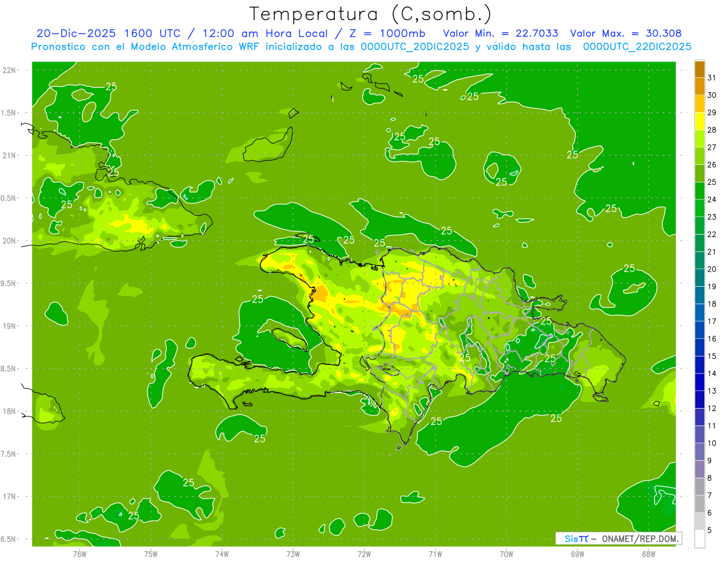Click the '22N' latitude axis label
This screenshot has height=562, width=728.
[x=9, y=70]
